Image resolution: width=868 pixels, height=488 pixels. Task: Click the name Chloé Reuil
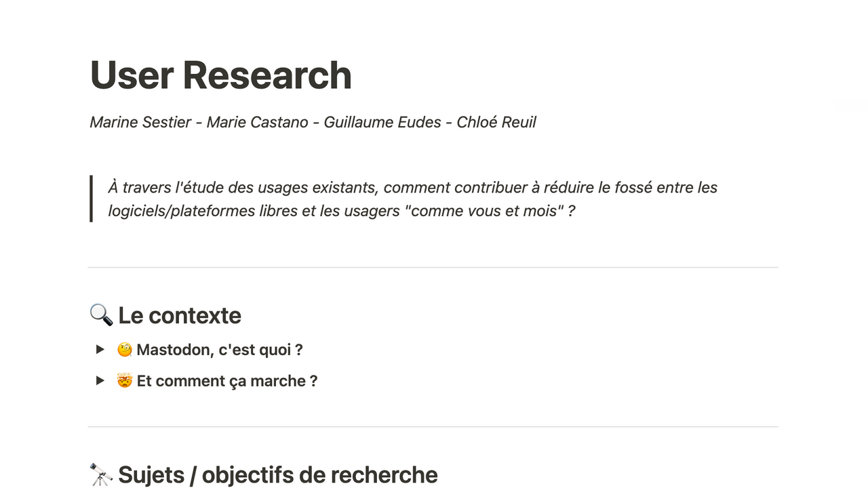[x=496, y=122]
